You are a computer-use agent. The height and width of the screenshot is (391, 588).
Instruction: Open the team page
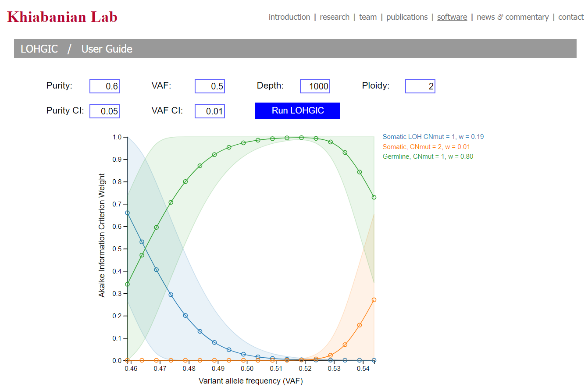click(x=368, y=17)
